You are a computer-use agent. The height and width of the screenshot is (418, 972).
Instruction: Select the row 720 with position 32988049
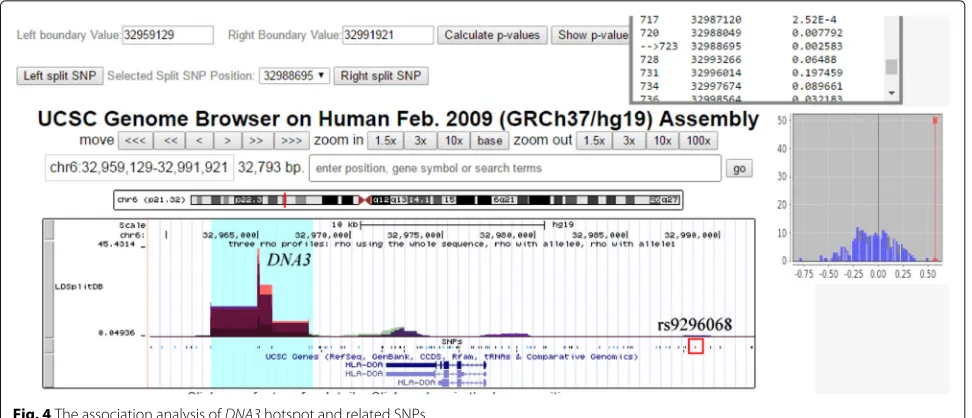[x=741, y=33]
